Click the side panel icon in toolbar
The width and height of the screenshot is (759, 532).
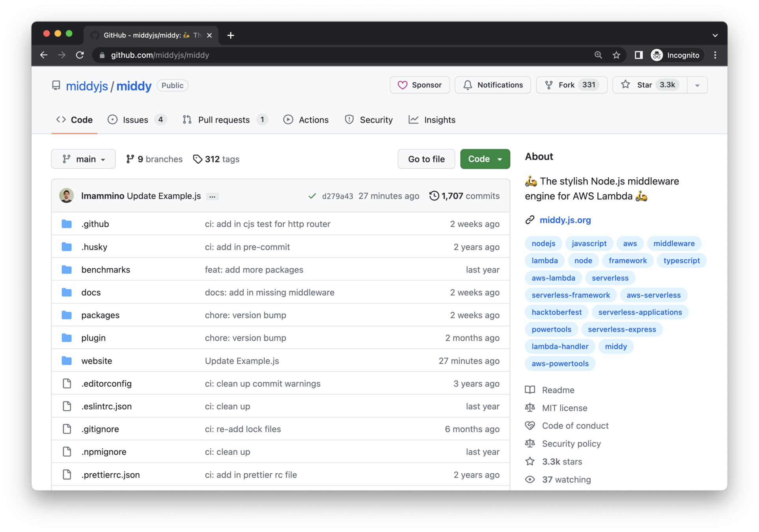[638, 55]
